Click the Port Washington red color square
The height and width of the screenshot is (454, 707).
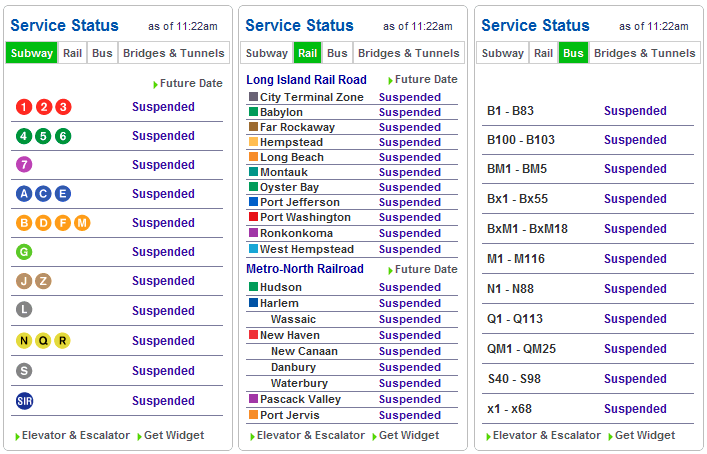[x=254, y=217]
